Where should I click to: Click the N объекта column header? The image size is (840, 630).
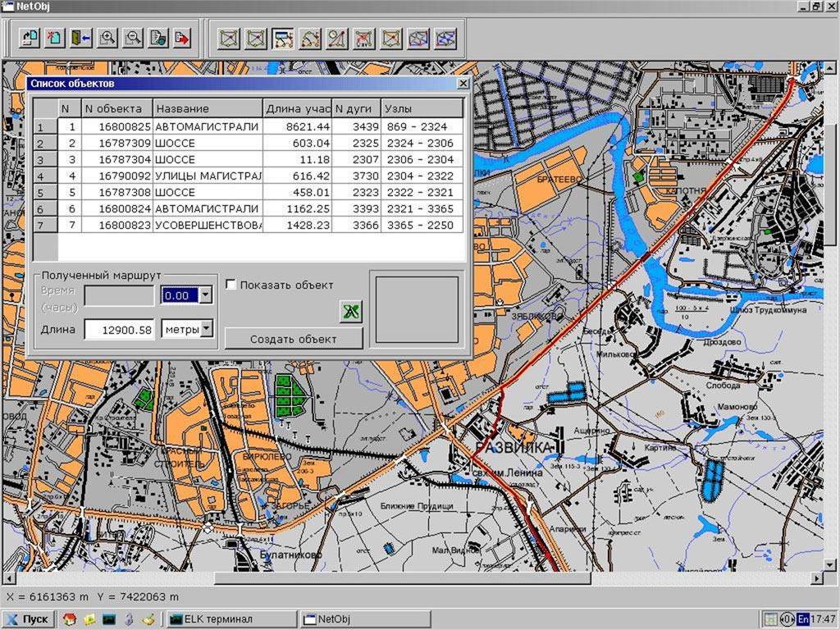click(x=116, y=108)
